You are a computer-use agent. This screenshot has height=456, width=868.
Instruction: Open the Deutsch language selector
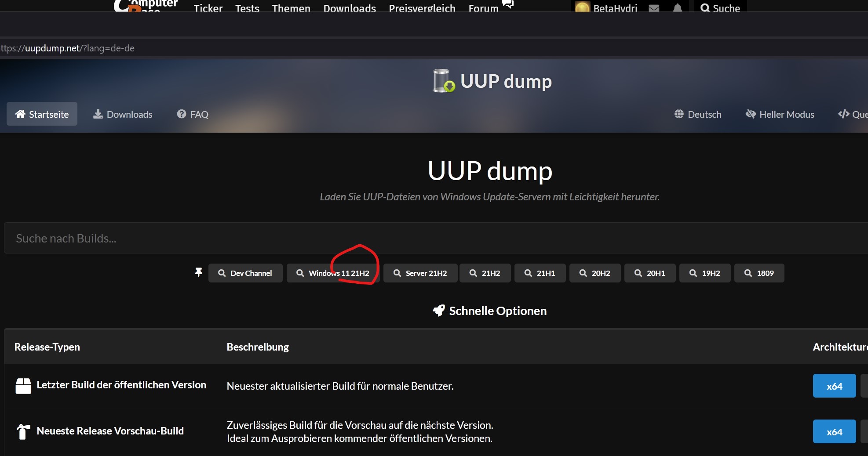[x=698, y=114]
